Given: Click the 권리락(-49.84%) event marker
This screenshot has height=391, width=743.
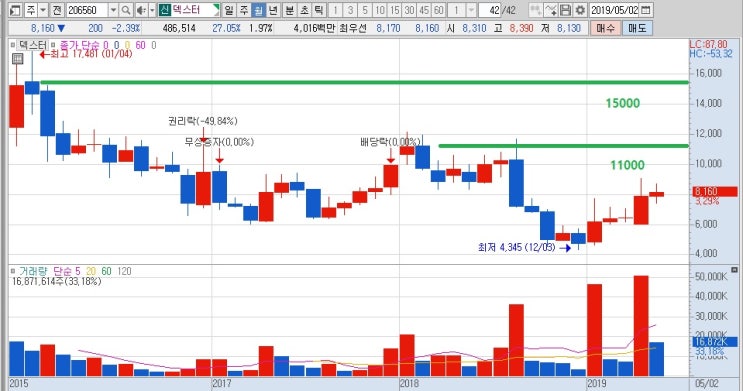Looking at the screenshot, I should (203, 121).
